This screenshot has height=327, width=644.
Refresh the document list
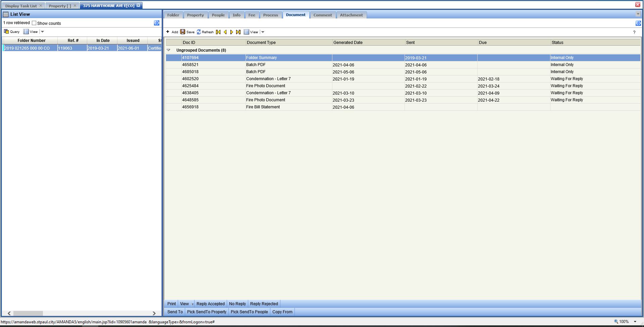pyautogui.click(x=205, y=32)
